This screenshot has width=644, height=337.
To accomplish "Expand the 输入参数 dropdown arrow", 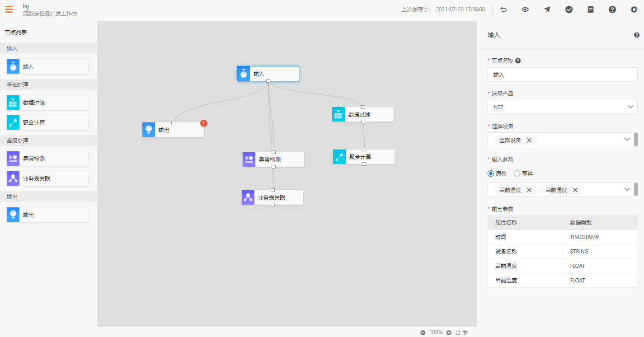I will [x=627, y=189].
